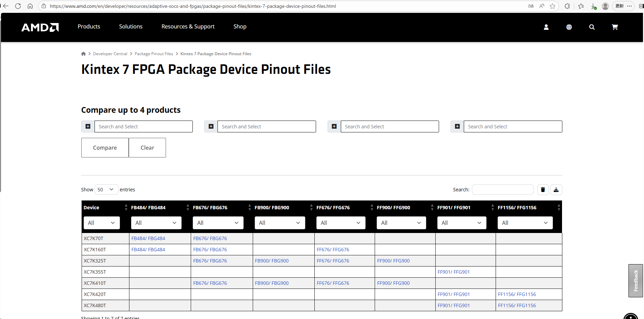Open the globe language selector

click(569, 27)
